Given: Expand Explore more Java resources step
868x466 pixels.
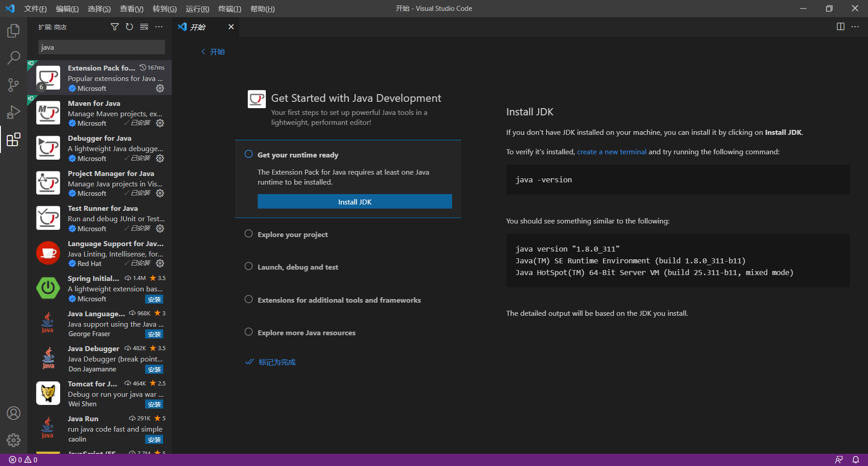Looking at the screenshot, I should pyautogui.click(x=307, y=333).
